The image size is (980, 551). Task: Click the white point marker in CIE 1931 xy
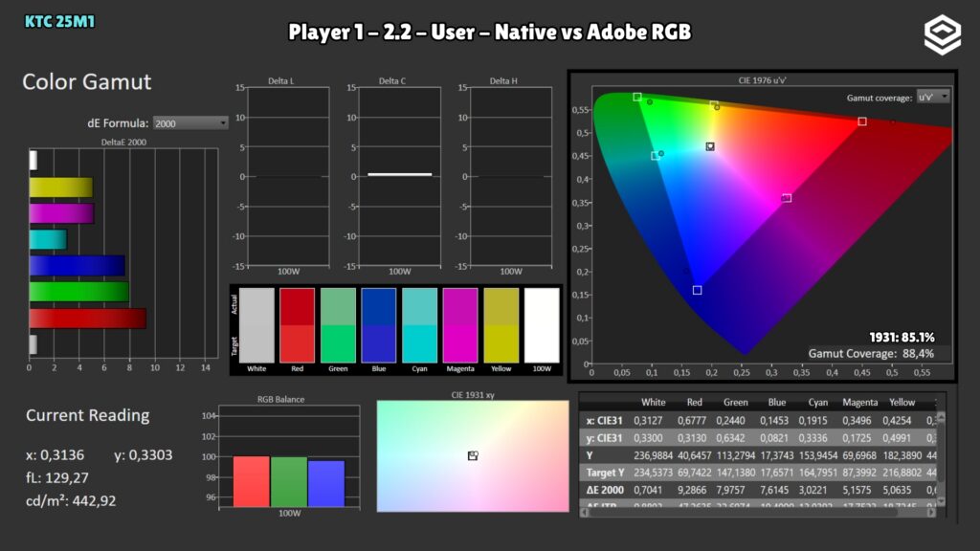tap(473, 455)
